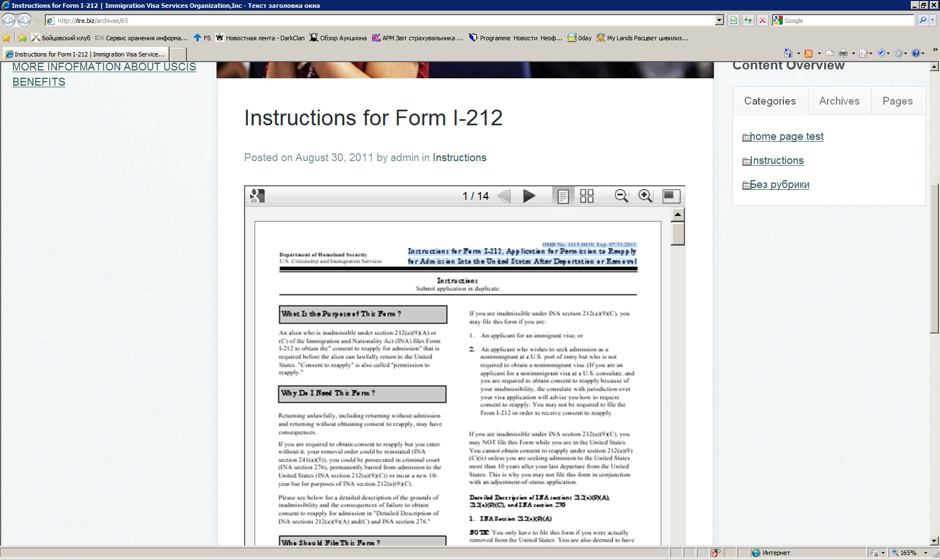Open the Feeds dropdown arrow
This screenshot has height=560, width=940.
pos(819,54)
